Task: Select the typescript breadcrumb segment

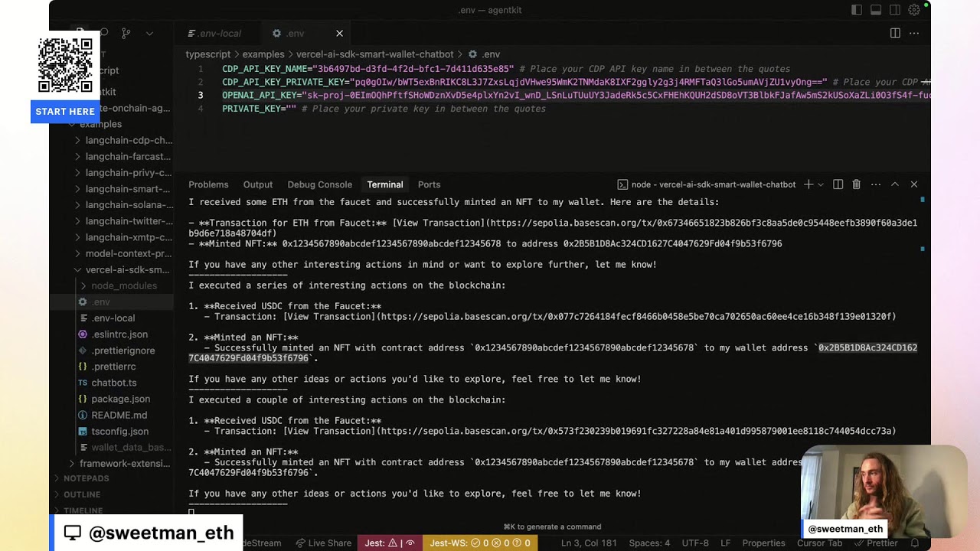Action: point(208,54)
